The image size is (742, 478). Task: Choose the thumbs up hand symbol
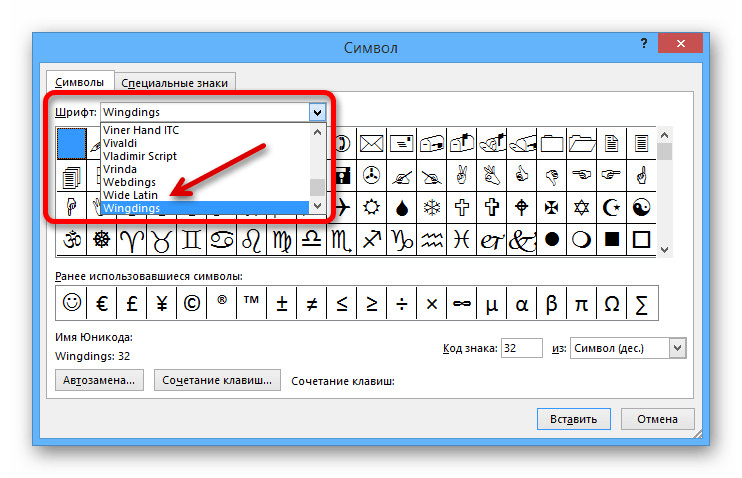pos(521,176)
